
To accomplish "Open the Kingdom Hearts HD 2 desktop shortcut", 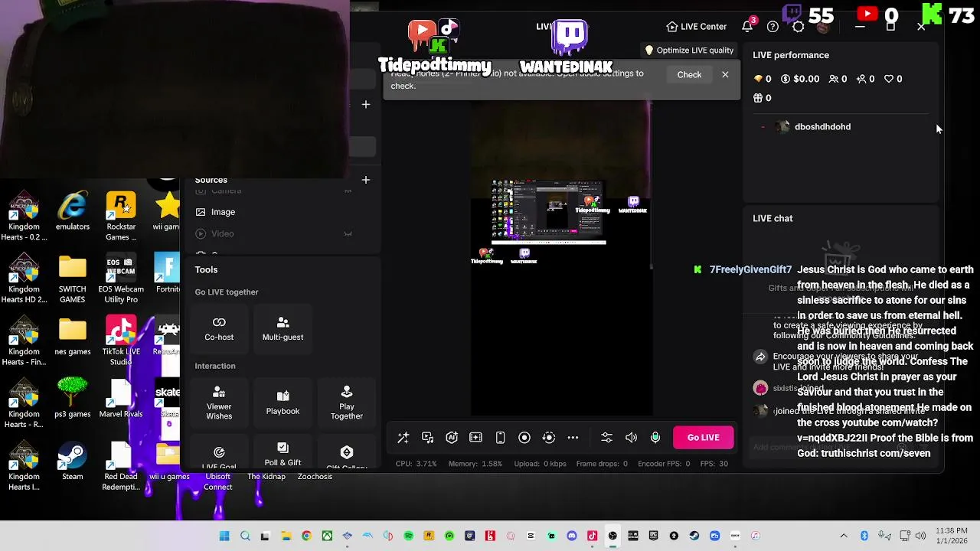I will tap(24, 279).
